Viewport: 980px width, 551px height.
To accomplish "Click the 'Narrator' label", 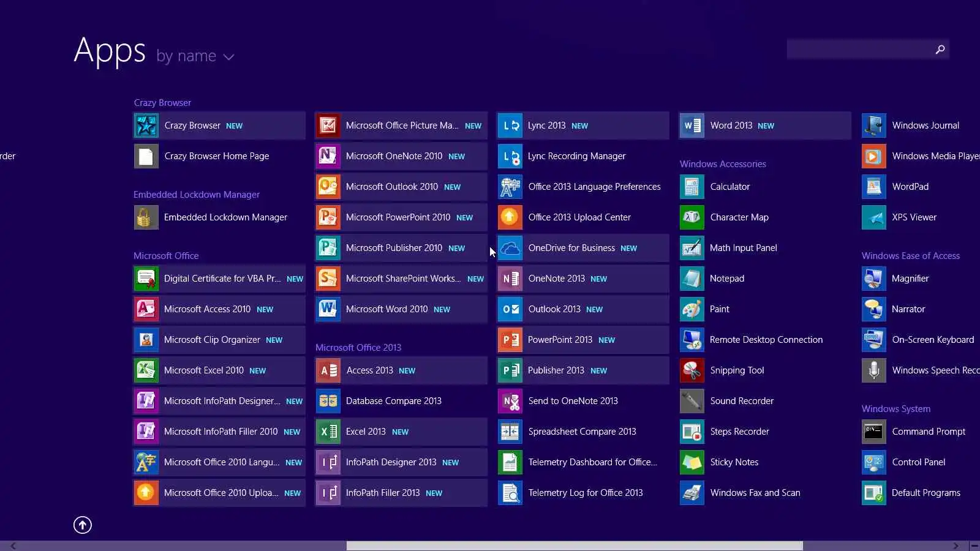I will pyautogui.click(x=908, y=309).
